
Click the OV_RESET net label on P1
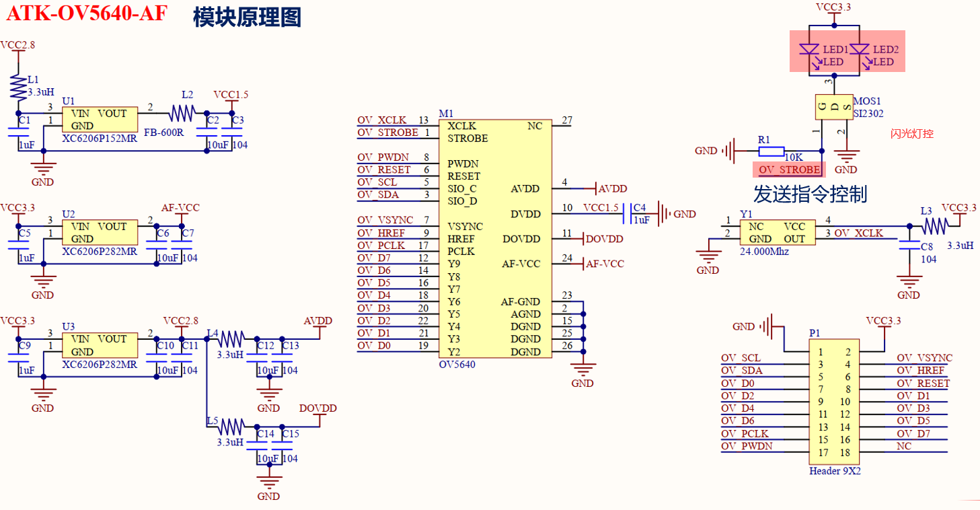pyautogui.click(x=924, y=383)
